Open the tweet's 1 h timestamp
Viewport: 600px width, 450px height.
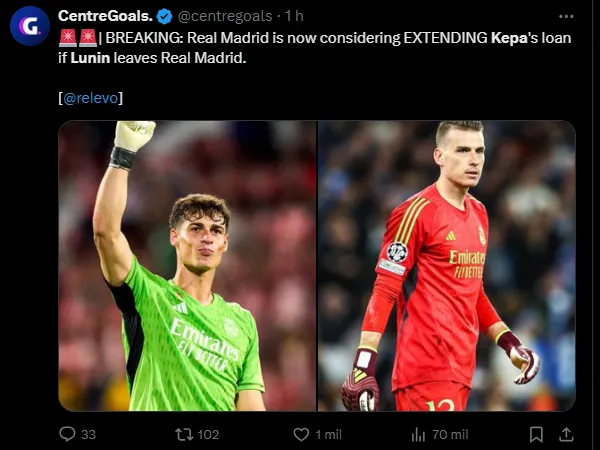point(294,16)
